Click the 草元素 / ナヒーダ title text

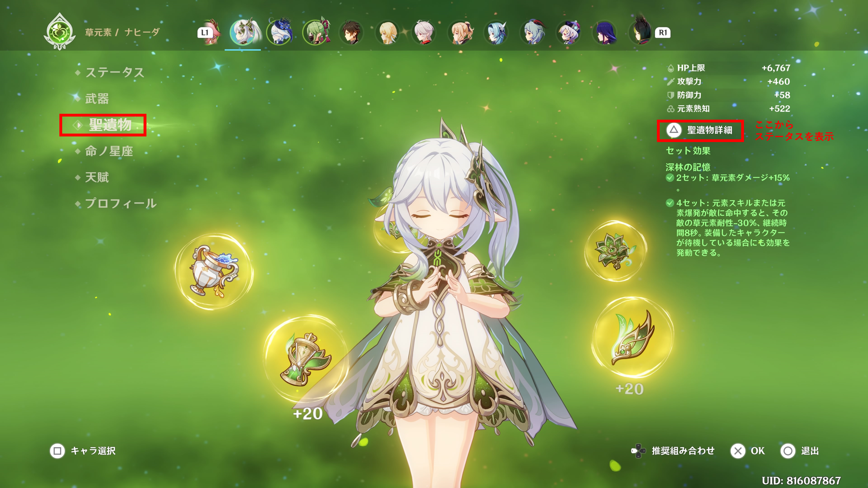click(x=122, y=32)
